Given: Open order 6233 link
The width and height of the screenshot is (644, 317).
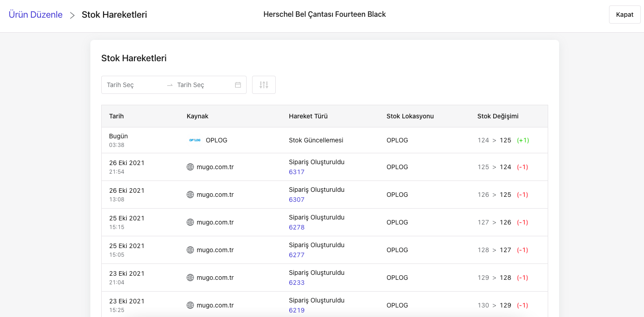Looking at the screenshot, I should pyautogui.click(x=297, y=283).
